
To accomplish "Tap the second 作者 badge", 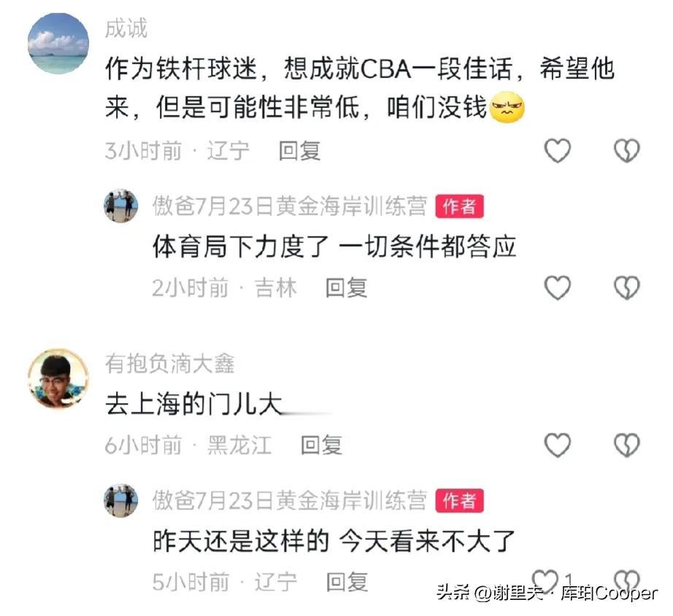I will 459,501.
